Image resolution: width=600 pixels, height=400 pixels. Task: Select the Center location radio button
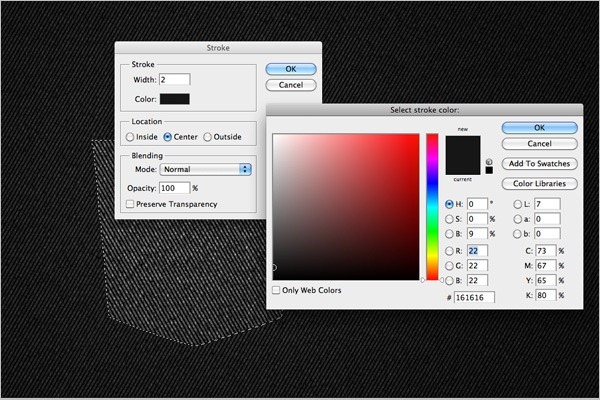point(168,137)
